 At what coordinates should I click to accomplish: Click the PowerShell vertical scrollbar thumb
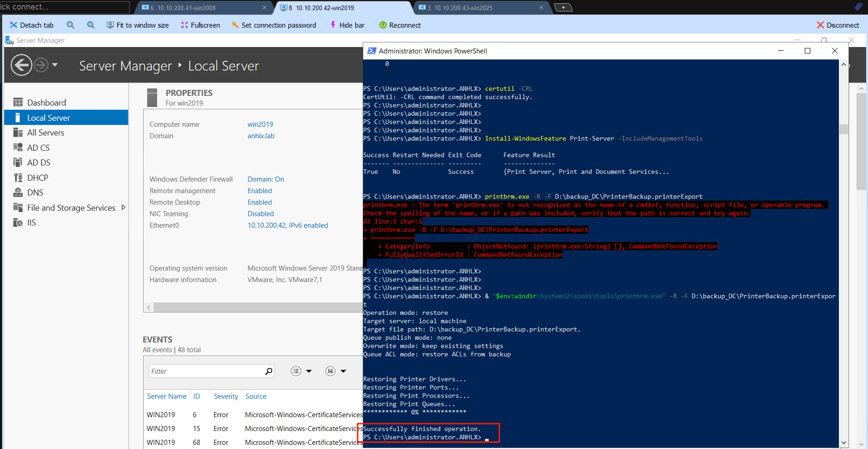pyautogui.click(x=844, y=129)
